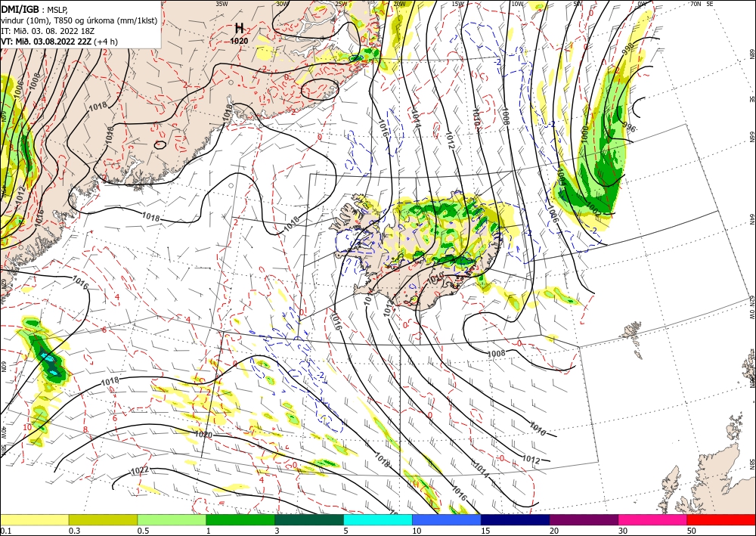Click the 10W longitude label
Screen dimensions: 756x536
pos(517,3)
